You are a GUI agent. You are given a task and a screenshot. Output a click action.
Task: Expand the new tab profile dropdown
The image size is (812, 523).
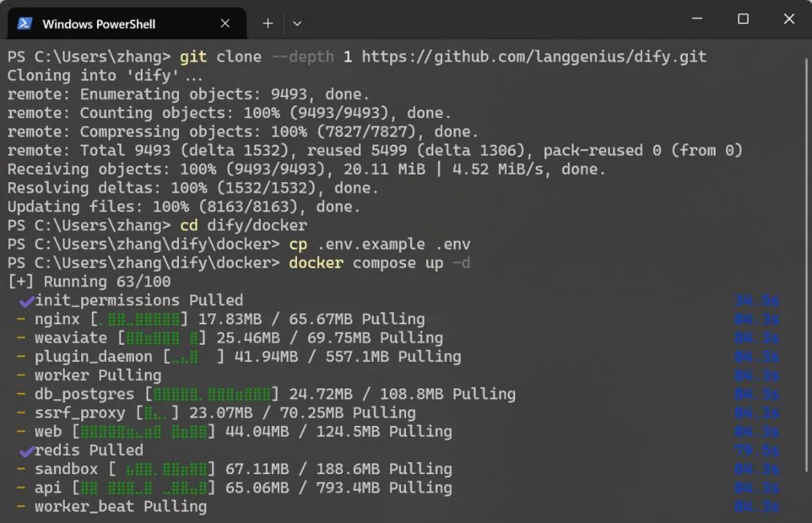(x=297, y=23)
